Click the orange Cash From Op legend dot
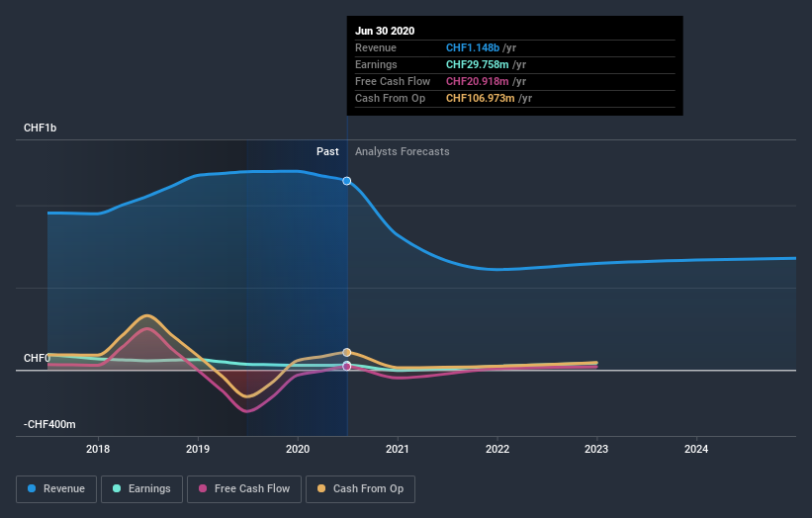This screenshot has width=812, height=518. click(321, 488)
